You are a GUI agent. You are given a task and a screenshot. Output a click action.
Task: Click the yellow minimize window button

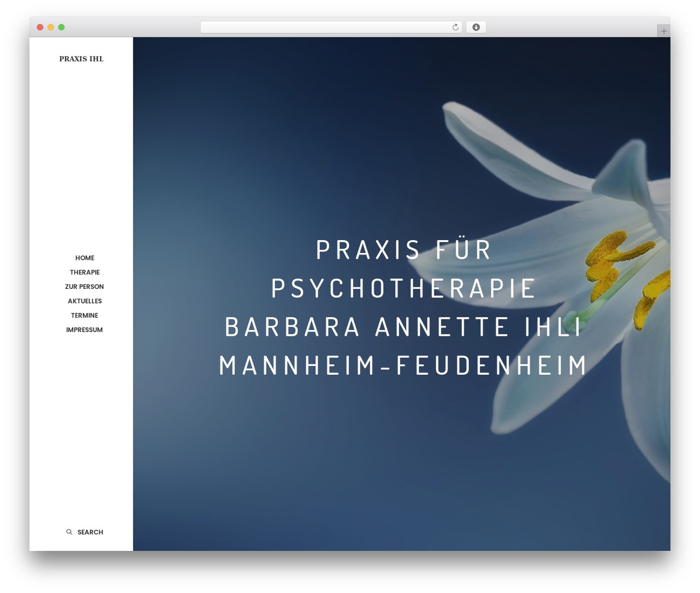[x=51, y=27]
